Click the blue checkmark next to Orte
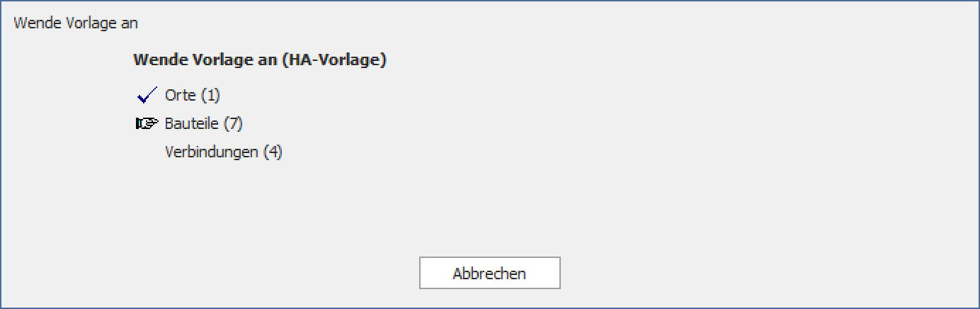This screenshot has height=309, width=980. 146,96
